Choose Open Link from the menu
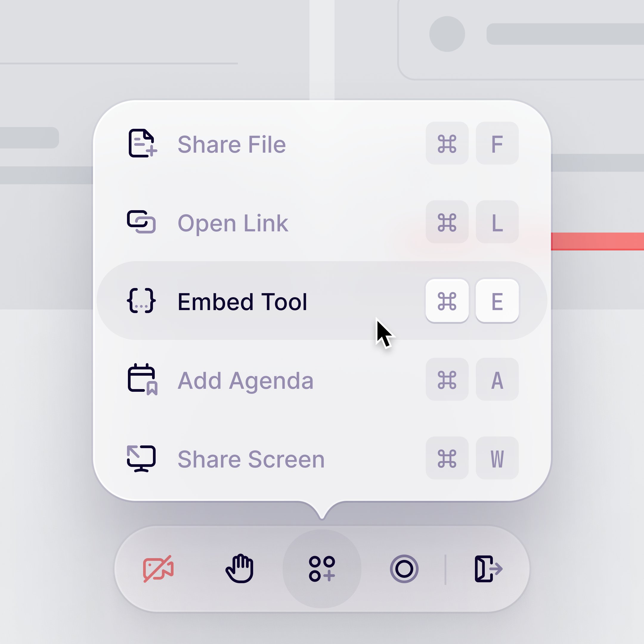This screenshot has width=644, height=644. [322, 222]
